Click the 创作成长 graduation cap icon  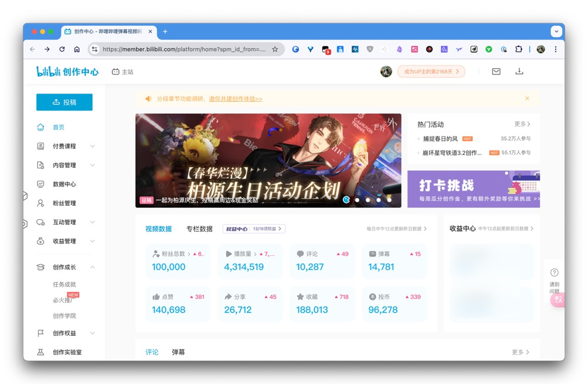point(41,267)
